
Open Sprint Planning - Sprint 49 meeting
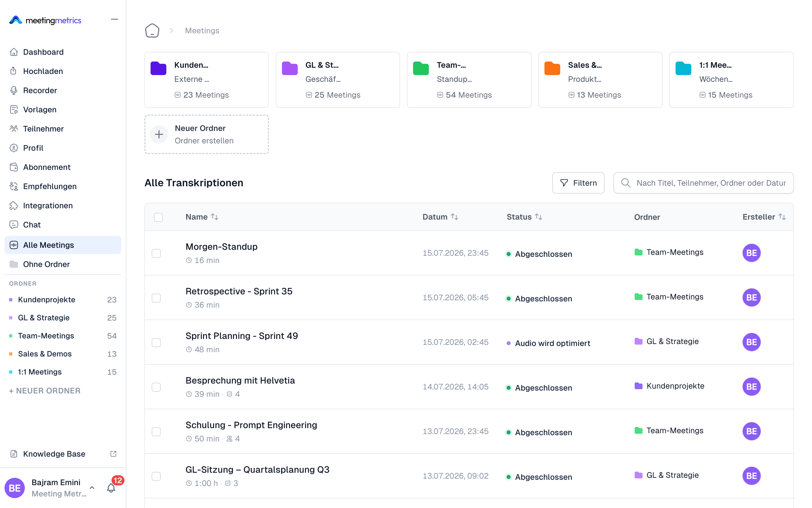coord(242,336)
